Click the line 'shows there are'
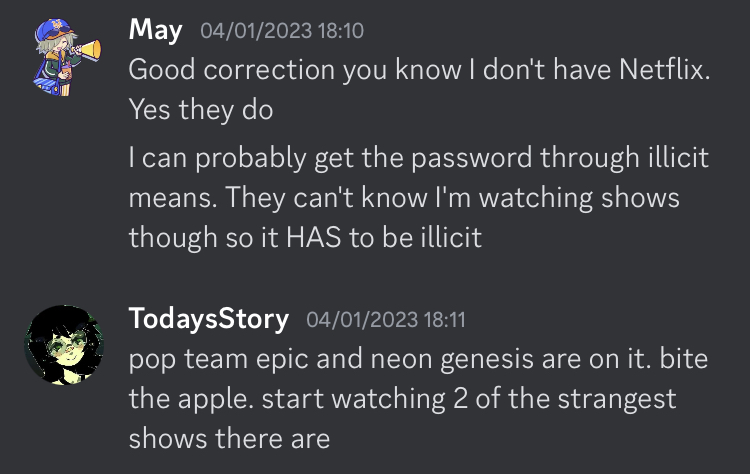Image resolution: width=750 pixels, height=474 pixels. [230, 439]
